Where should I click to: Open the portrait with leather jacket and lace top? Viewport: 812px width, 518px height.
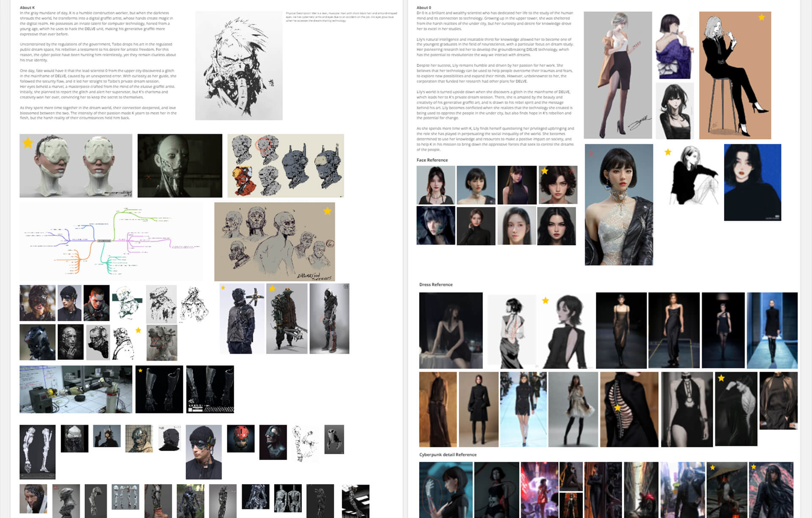pos(619,205)
